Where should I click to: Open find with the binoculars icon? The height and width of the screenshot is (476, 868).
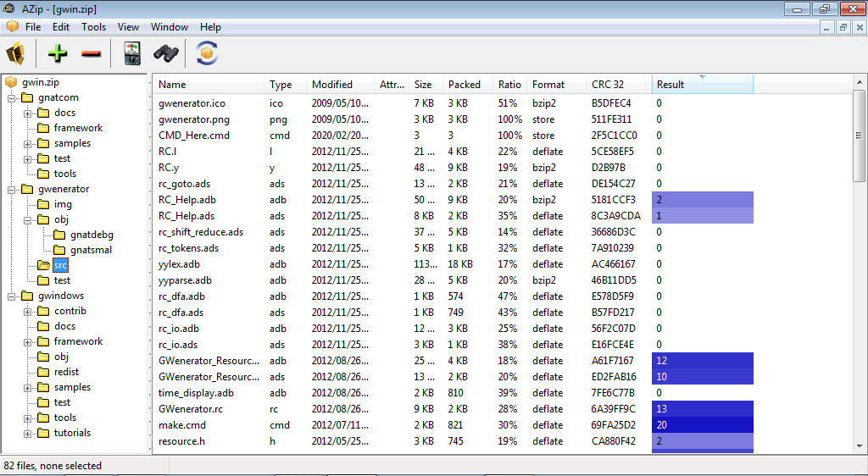[166, 54]
